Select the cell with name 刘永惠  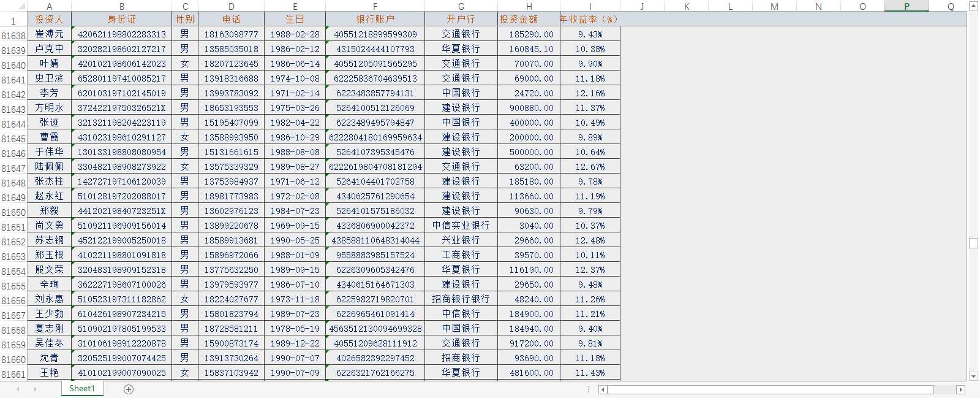[50, 299]
